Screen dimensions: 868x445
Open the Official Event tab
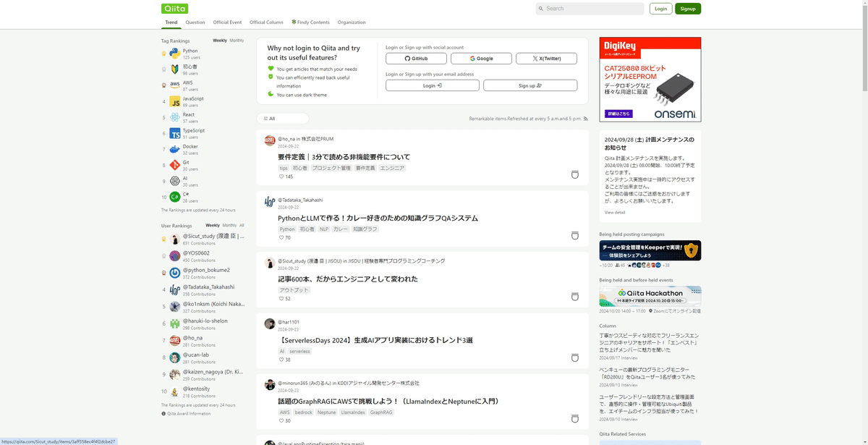[227, 22]
